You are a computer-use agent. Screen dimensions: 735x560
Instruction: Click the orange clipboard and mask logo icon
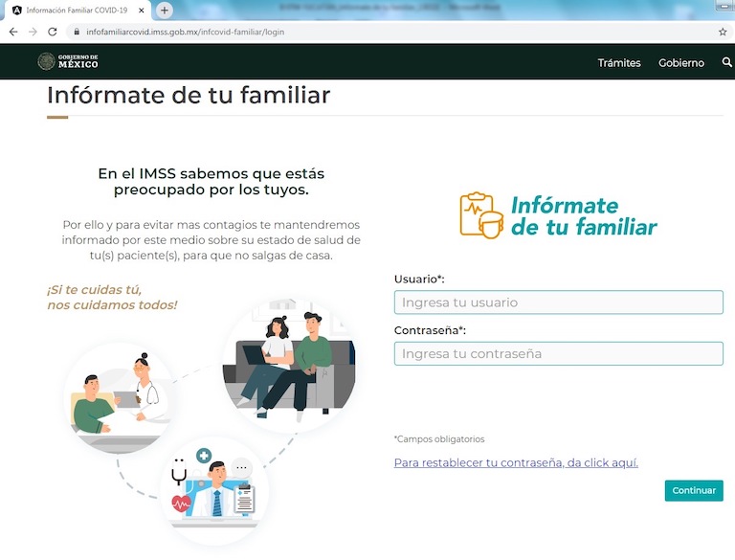[x=481, y=215]
